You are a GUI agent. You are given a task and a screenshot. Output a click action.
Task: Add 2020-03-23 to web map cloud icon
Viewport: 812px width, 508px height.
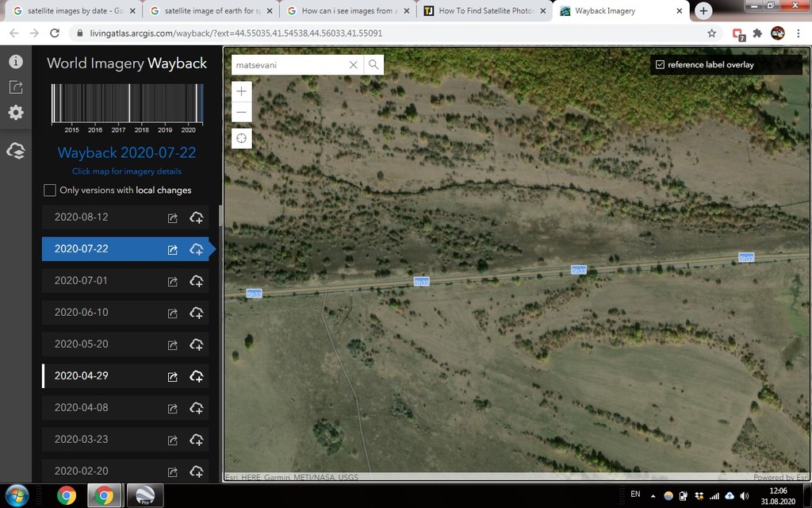(197, 440)
